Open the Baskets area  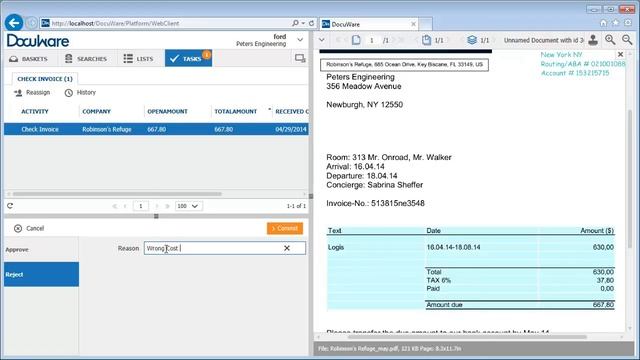coord(29,59)
